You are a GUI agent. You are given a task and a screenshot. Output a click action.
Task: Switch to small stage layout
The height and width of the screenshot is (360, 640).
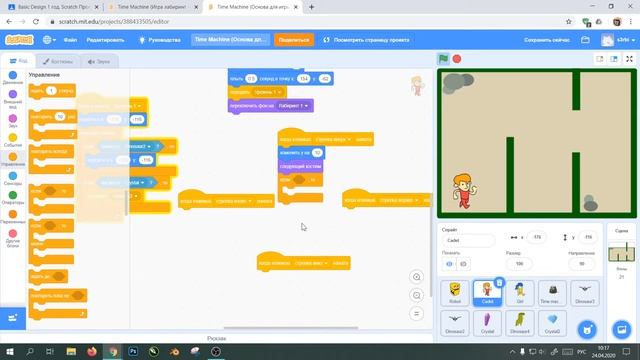[x=600, y=59]
